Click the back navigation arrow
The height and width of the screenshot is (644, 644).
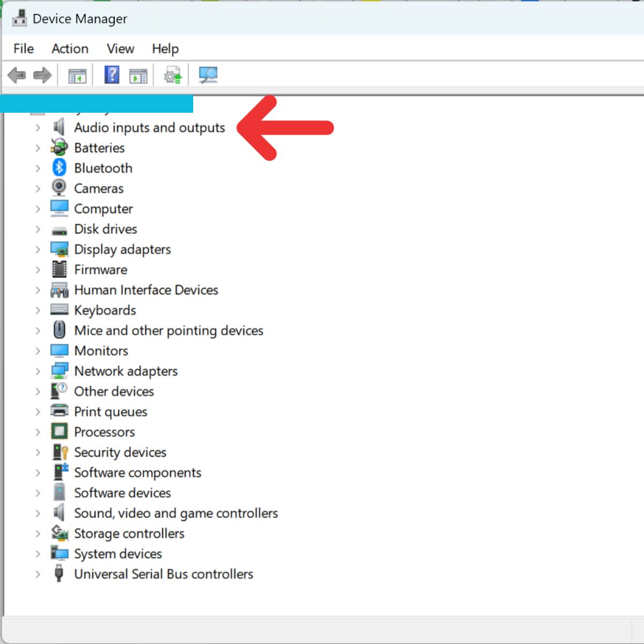pos(17,75)
